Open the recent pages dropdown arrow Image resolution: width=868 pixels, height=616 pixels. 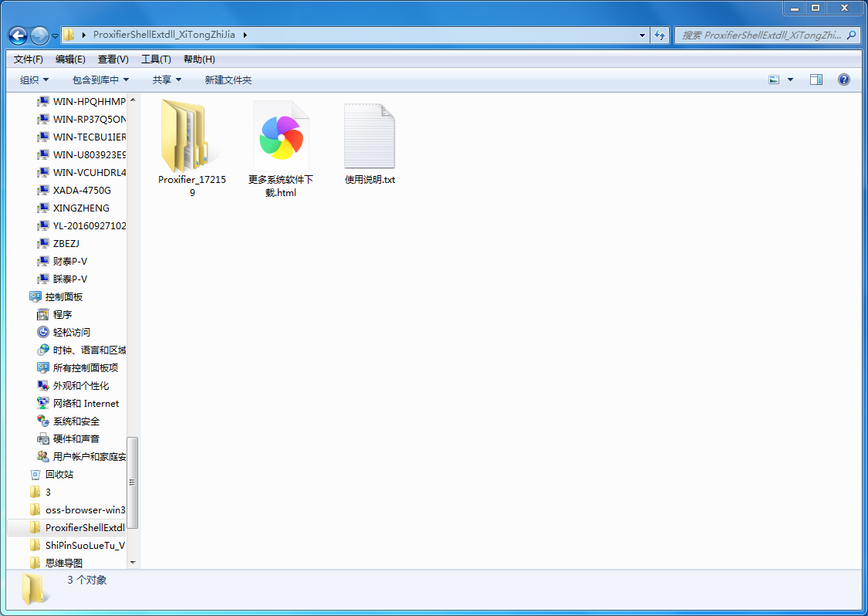coord(55,36)
